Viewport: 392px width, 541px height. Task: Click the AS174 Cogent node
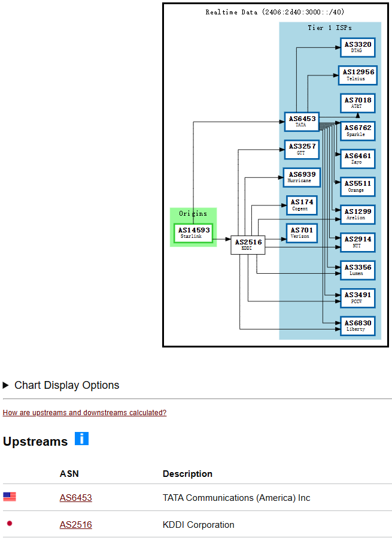click(x=302, y=205)
